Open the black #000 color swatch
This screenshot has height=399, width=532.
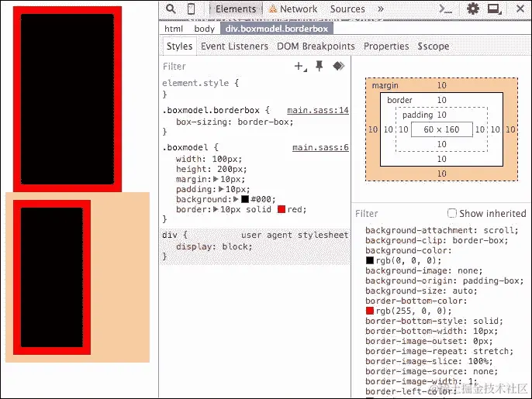245,199
